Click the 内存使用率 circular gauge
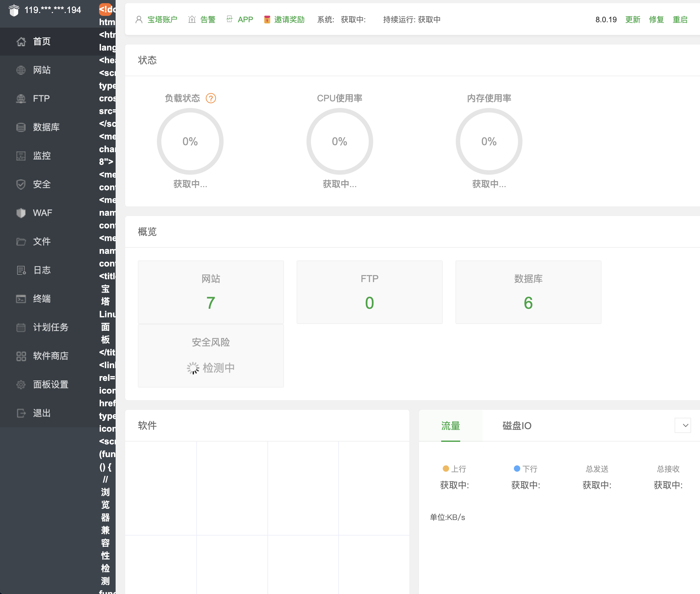Image resolution: width=700 pixels, height=594 pixels. pos(489,141)
